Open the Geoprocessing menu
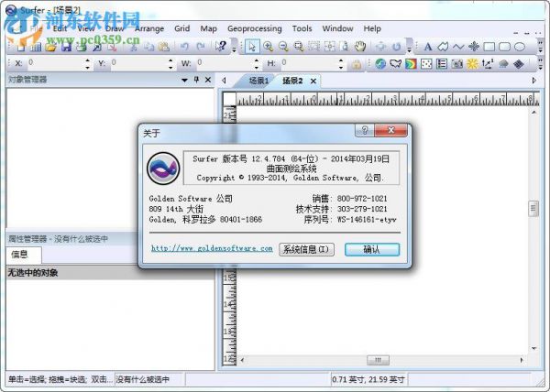Screen dimensions: 550x392 [x=254, y=28]
